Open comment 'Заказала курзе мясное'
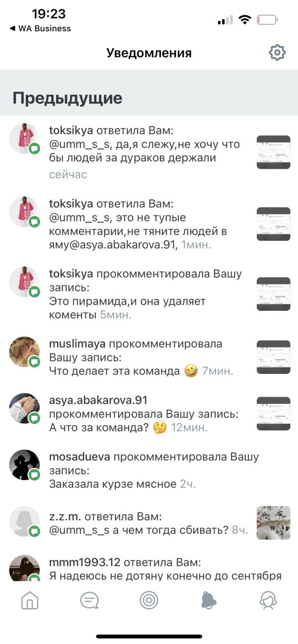The image size is (298, 644). pos(113,484)
